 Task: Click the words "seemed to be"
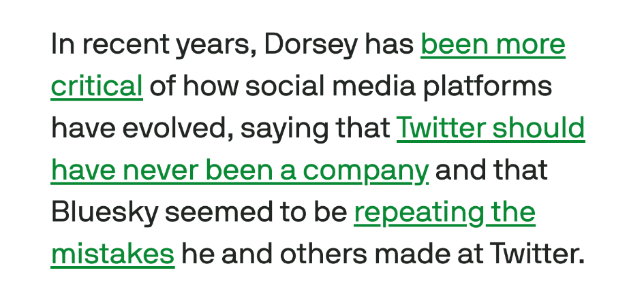[256, 213]
